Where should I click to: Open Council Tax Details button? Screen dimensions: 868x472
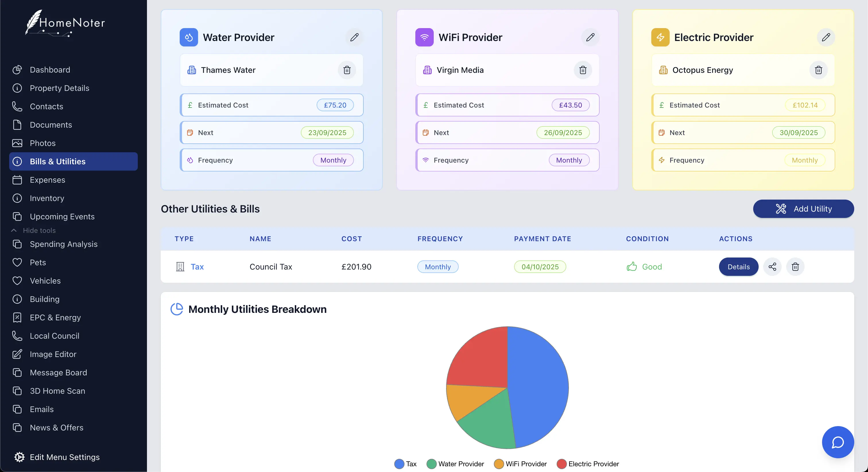click(738, 267)
